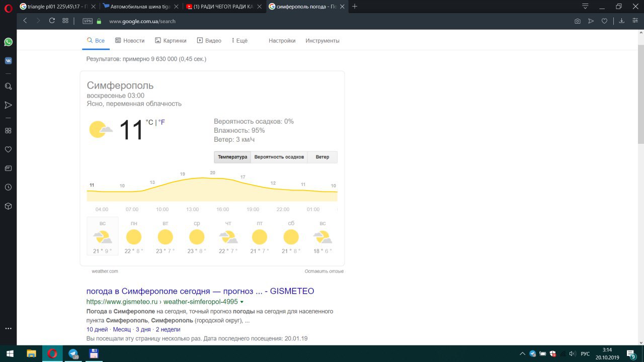Add page to bookmarks with toolbar heart
The height and width of the screenshot is (362, 644).
[x=605, y=21]
